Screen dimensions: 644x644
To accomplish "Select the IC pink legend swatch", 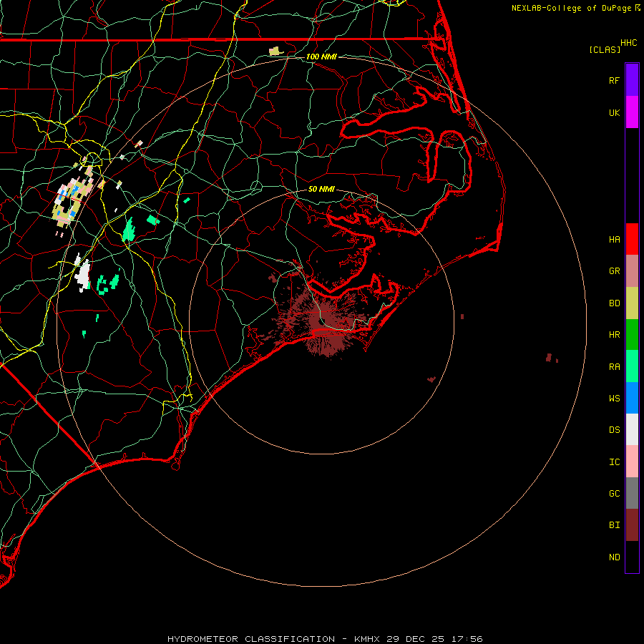I will tap(632, 462).
